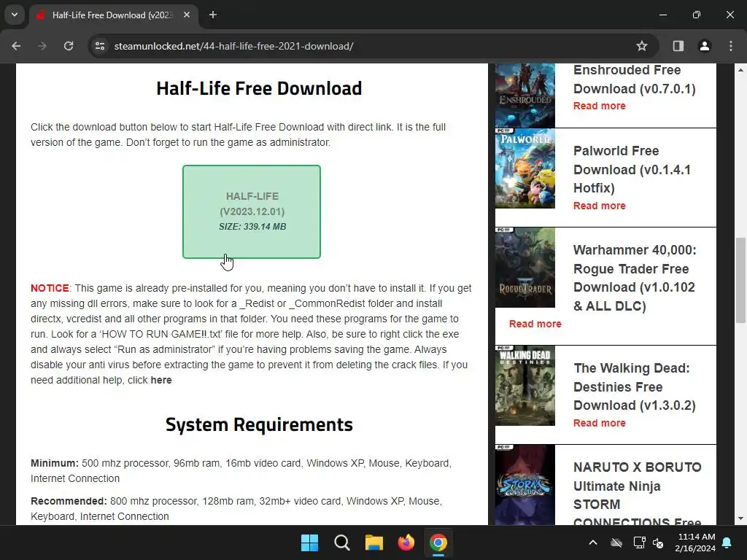Open network status tray icon
747x560 pixels.
(x=639, y=542)
